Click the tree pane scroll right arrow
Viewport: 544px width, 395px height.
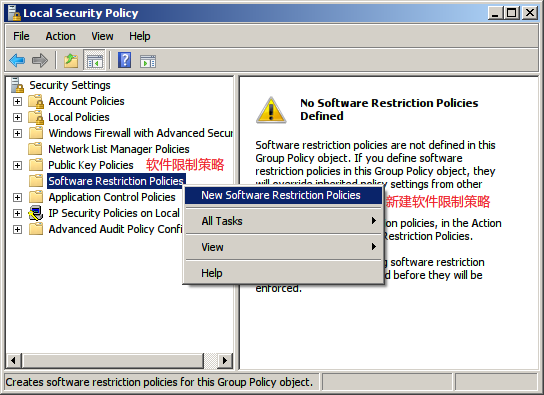(225, 361)
